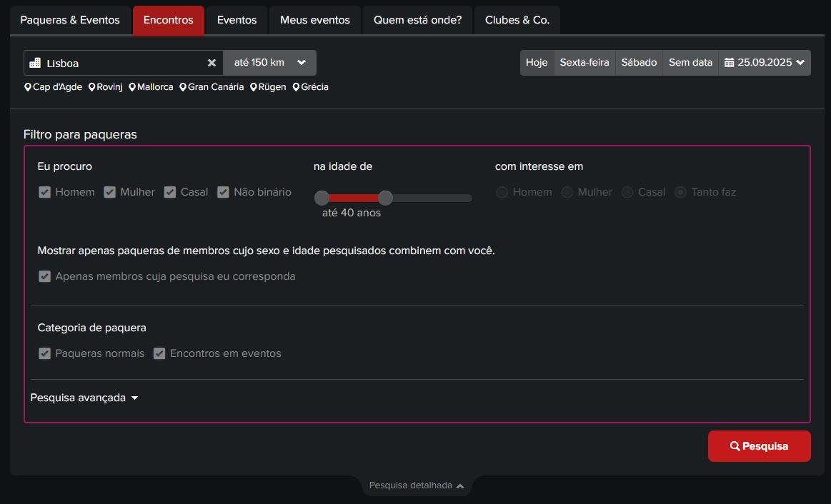Screen dimensions: 831x504
Task: Clear the Lisboa location with the X icon
Action: (x=212, y=63)
